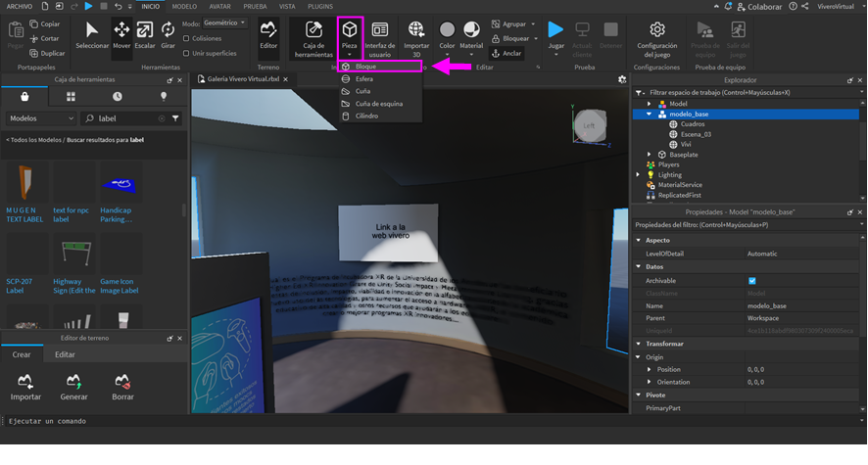The image size is (868, 465).
Task: Choose Bloque from the Pieza menu
Action: 365,67
